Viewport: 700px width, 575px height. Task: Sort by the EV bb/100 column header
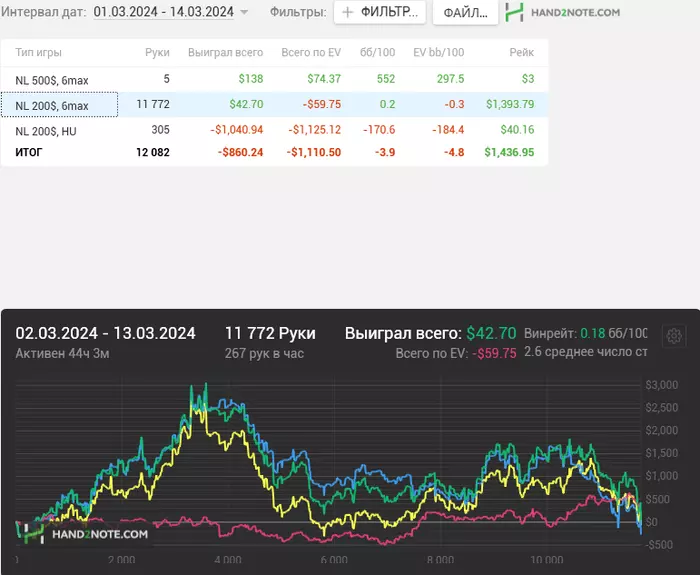point(439,52)
